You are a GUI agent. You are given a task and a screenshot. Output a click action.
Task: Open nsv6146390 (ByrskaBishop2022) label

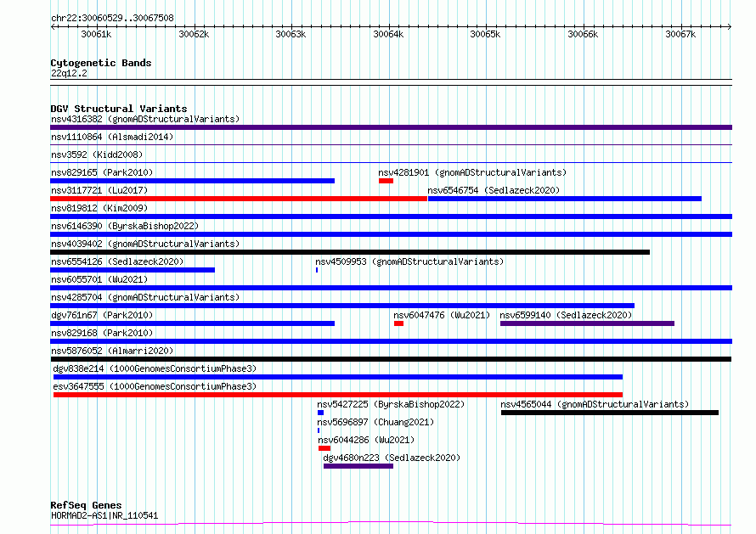(x=125, y=226)
